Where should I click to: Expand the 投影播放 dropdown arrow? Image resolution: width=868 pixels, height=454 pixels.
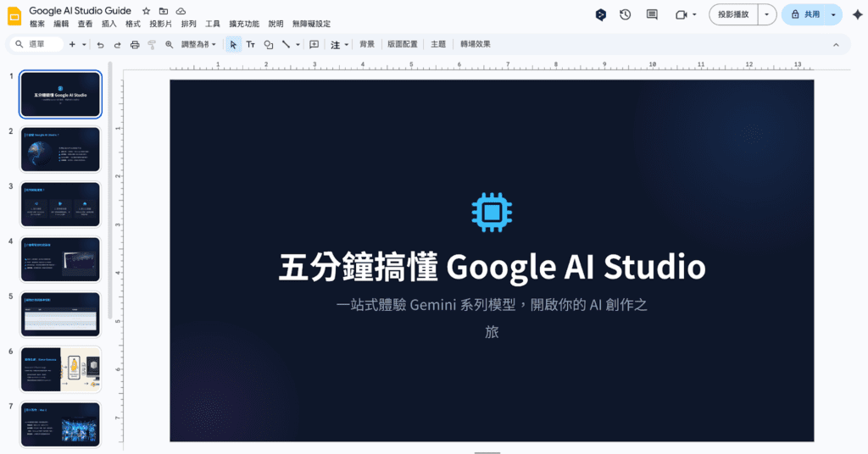(767, 14)
